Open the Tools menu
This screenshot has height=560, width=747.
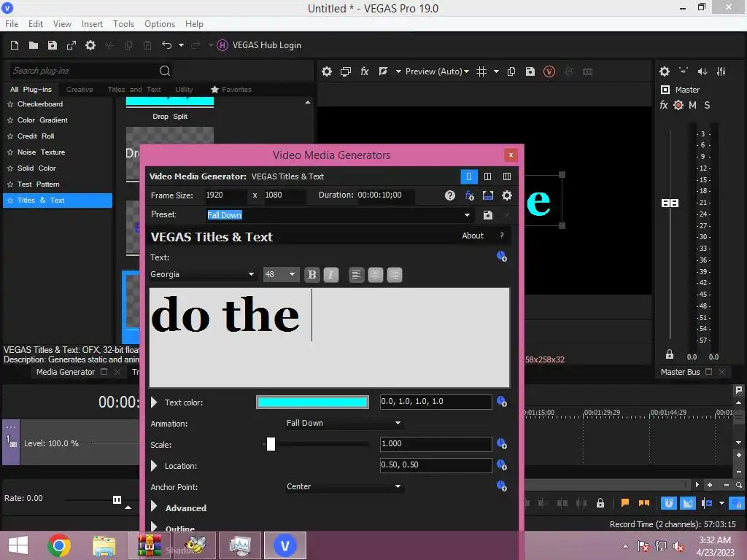(x=123, y=24)
